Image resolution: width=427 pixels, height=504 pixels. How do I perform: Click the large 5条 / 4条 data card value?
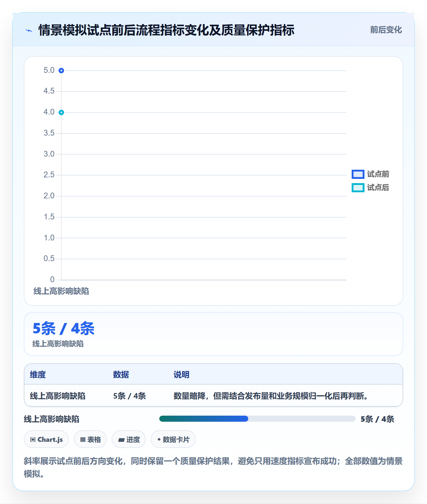pos(63,328)
